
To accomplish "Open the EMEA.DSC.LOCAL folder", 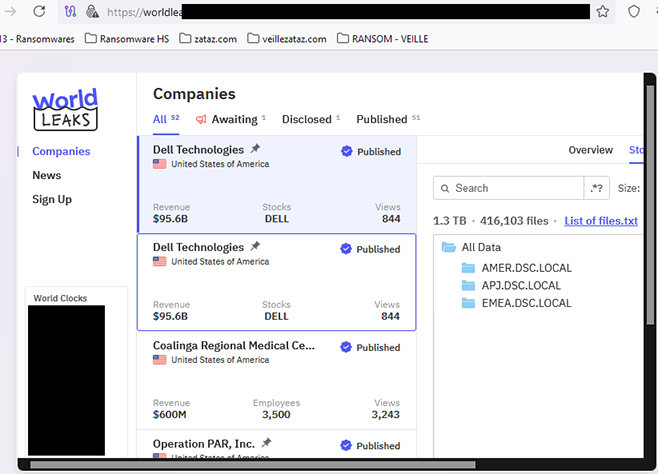I will pos(517,303).
